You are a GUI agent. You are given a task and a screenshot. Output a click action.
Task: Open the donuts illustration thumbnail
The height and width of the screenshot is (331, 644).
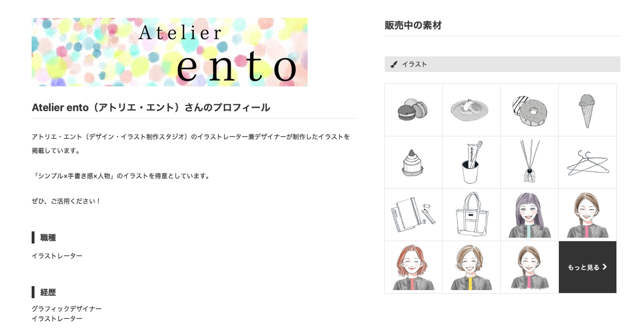point(530,110)
